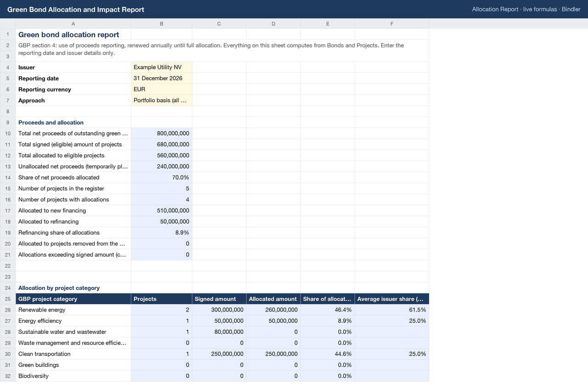588x385 pixels.
Task: Click 'Refinancing share of allocations' label
Action: (73, 233)
